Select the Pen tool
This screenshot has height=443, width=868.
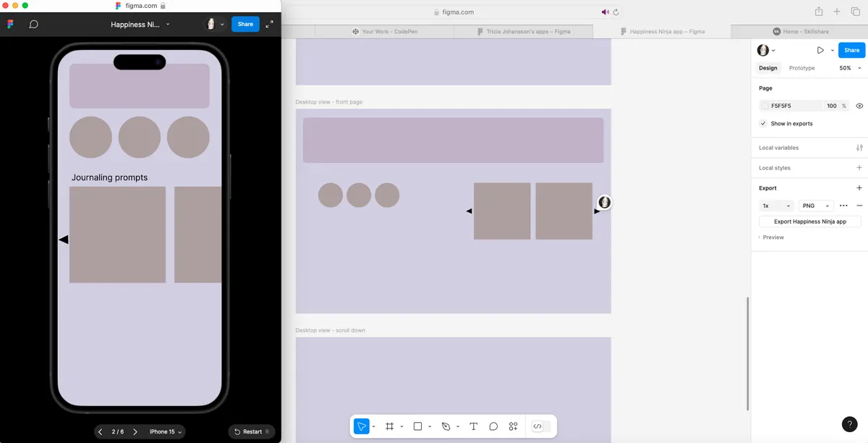(x=446, y=426)
